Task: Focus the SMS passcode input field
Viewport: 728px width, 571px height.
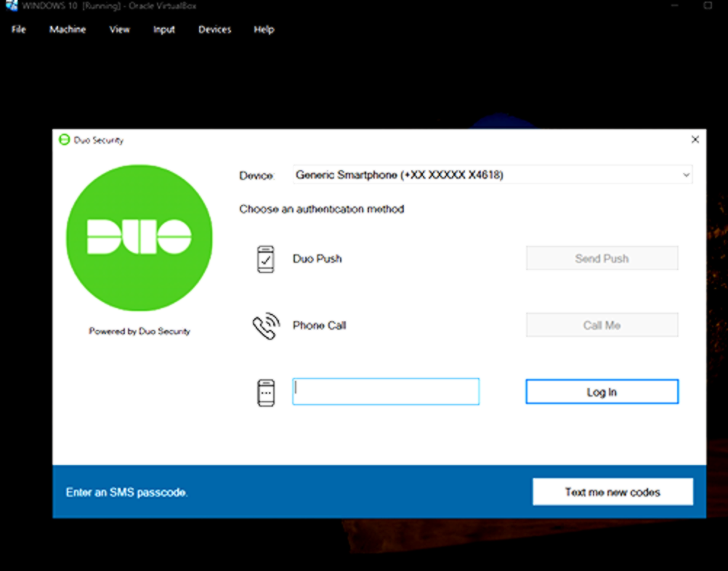Action: pyautogui.click(x=386, y=392)
